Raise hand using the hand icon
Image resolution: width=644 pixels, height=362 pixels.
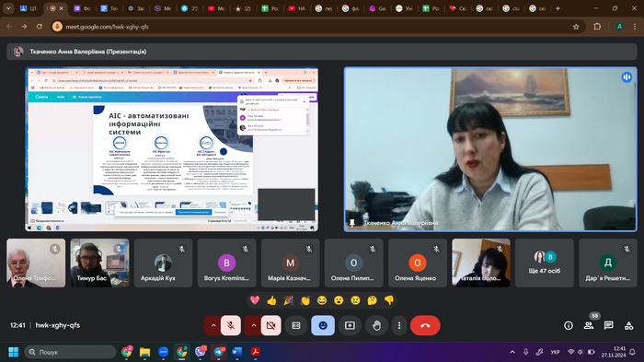[376, 325]
